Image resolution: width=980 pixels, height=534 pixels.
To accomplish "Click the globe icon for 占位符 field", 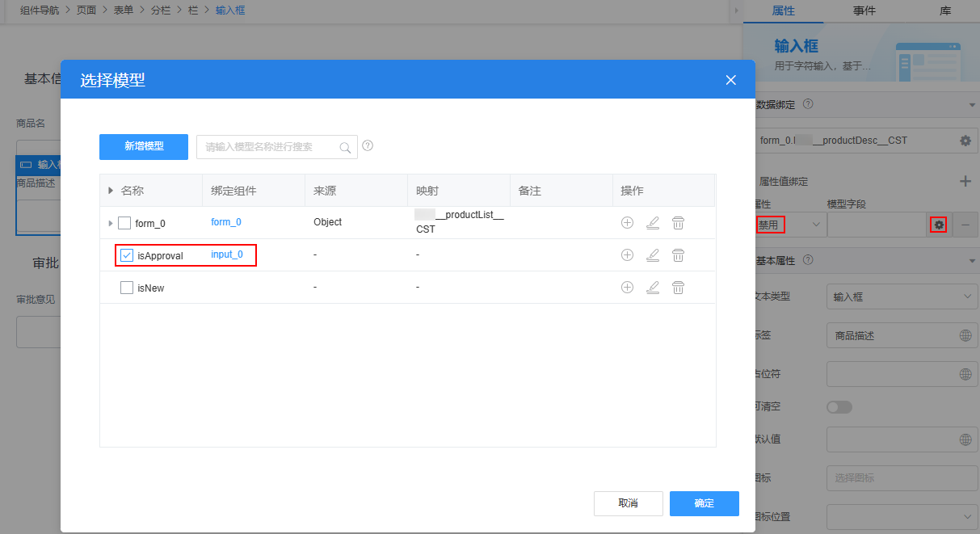I will [965, 374].
